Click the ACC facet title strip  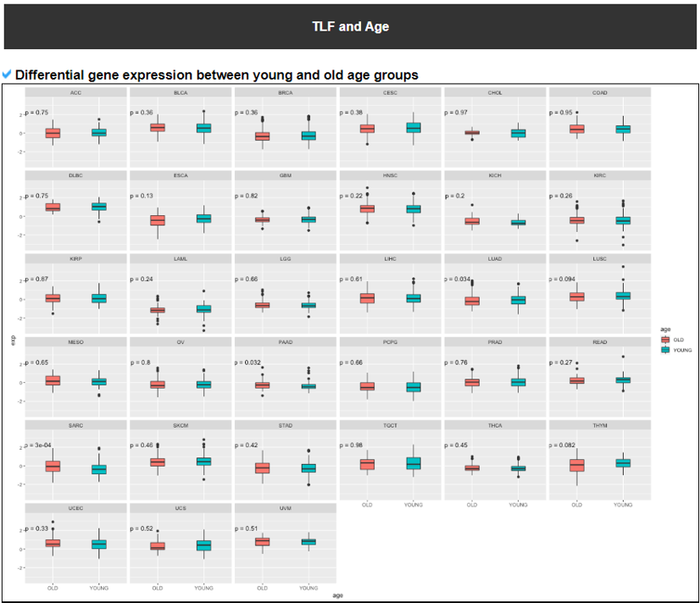[x=75, y=92]
